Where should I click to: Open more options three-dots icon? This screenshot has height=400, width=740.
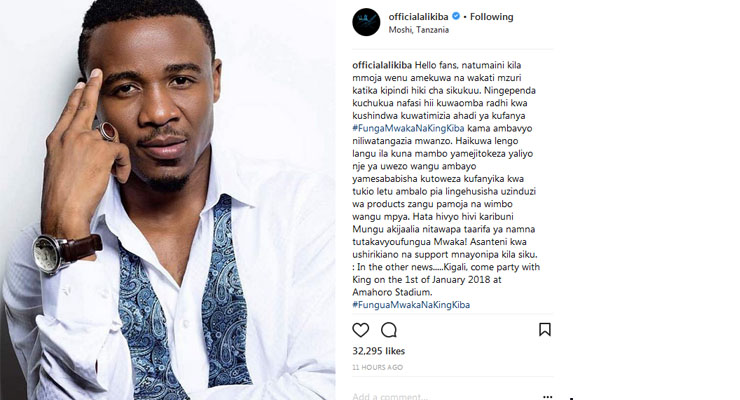(547, 397)
